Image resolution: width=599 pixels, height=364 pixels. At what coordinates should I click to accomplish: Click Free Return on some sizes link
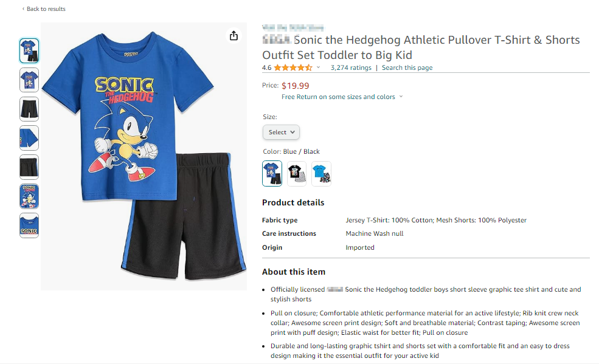pyautogui.click(x=338, y=97)
